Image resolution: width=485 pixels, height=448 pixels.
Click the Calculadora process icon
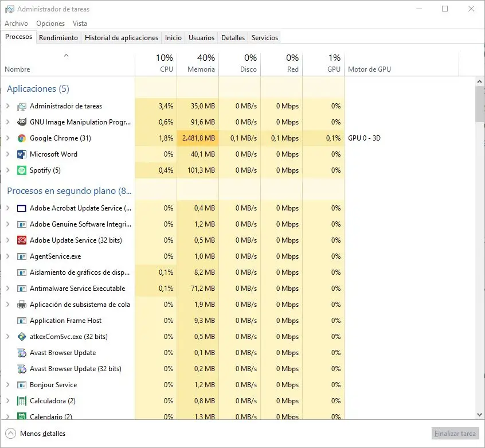click(x=22, y=401)
